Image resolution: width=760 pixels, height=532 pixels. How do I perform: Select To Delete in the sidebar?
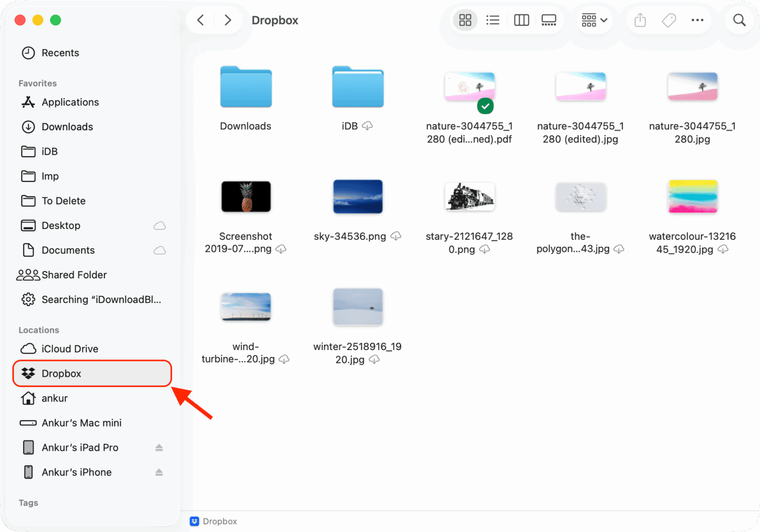pyautogui.click(x=93, y=201)
